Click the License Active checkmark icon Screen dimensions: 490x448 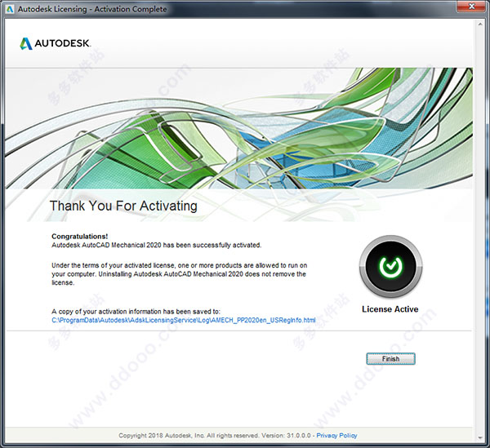pyautogui.click(x=390, y=266)
